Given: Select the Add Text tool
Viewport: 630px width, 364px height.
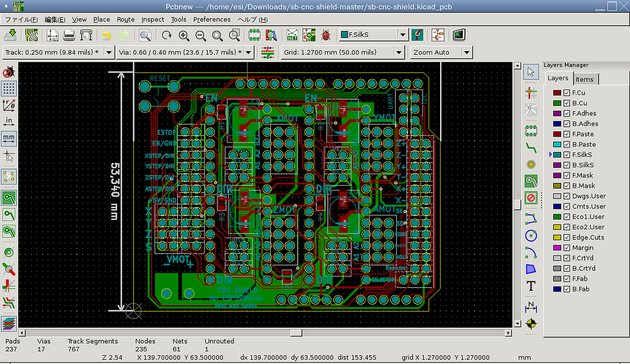Looking at the screenshot, I should (531, 284).
